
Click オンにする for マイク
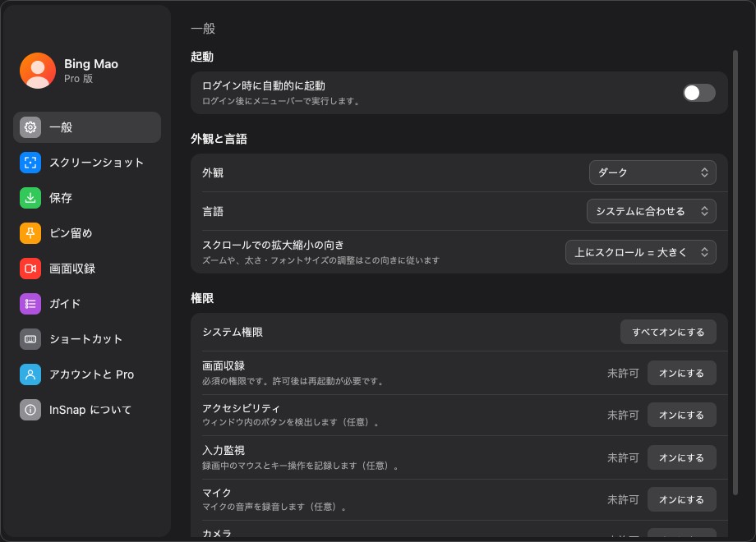pyautogui.click(x=681, y=499)
